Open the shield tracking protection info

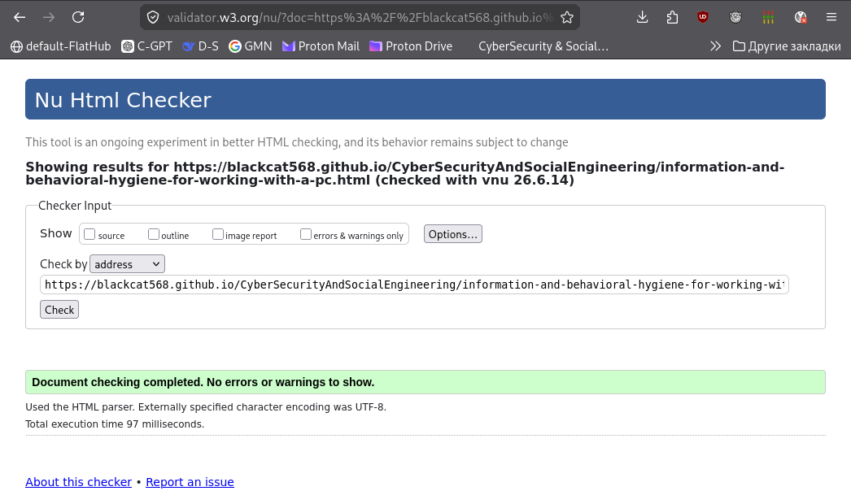(153, 17)
